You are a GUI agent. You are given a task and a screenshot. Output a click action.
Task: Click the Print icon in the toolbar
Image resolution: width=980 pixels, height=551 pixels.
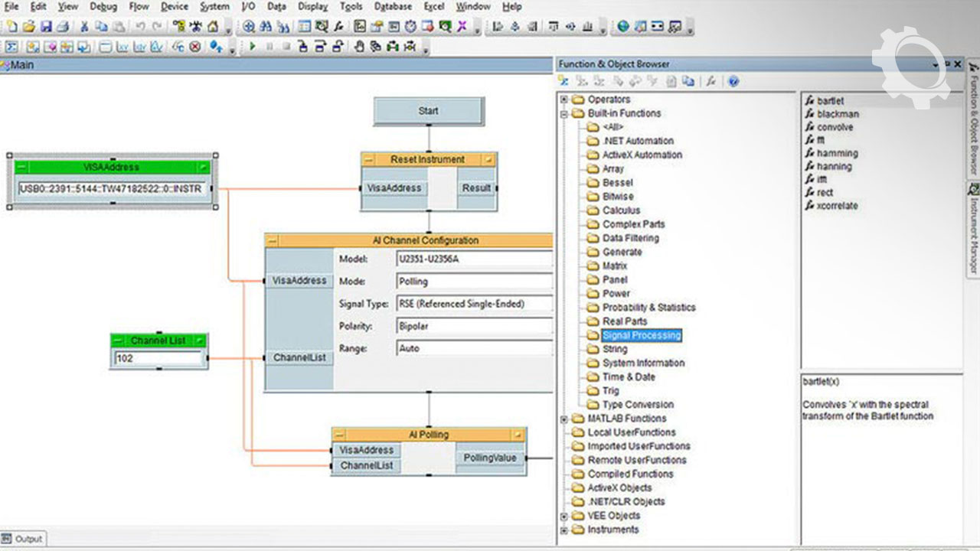click(x=63, y=27)
